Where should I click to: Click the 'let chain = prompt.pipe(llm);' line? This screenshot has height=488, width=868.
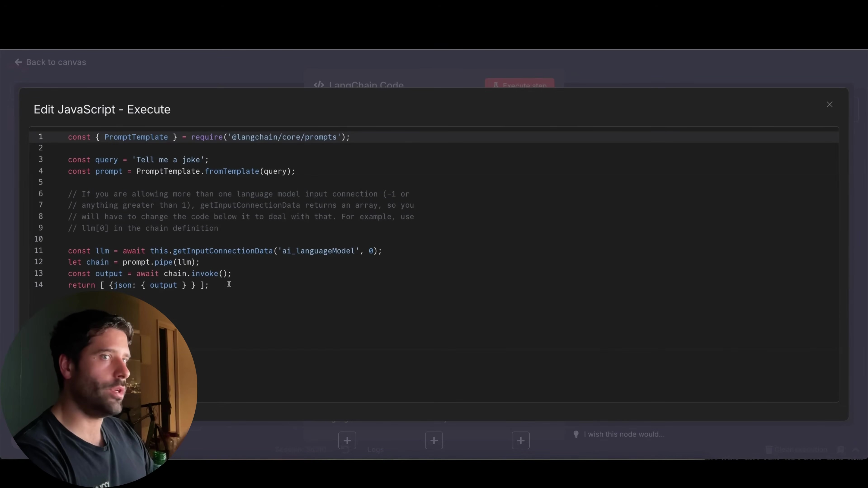(134, 262)
